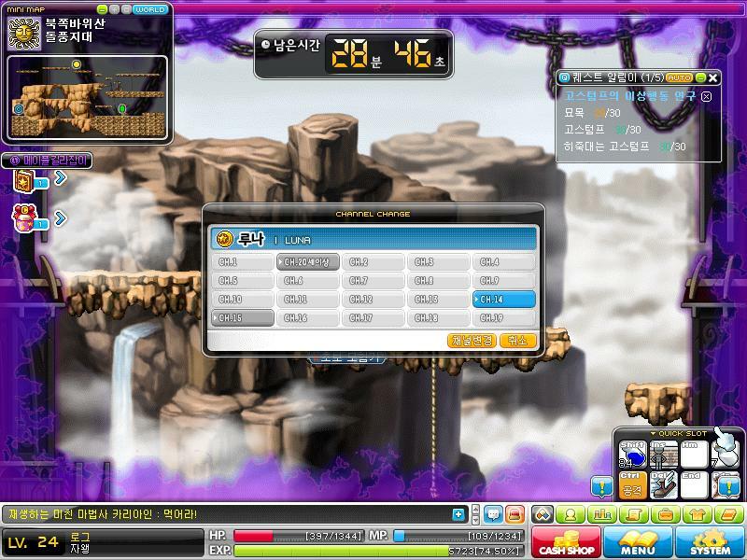Select highlighted channel CH.14
Viewport: 747px width, 560px height.
point(504,299)
